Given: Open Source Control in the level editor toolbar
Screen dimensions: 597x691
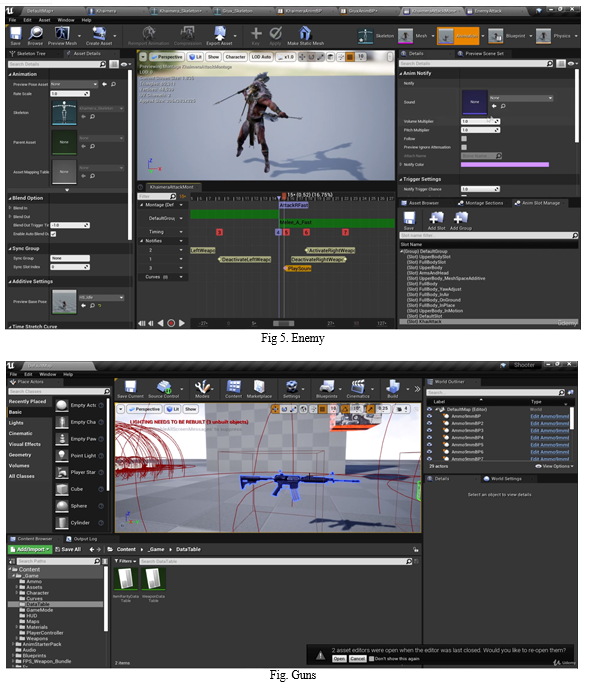Looking at the screenshot, I should pos(163,386).
